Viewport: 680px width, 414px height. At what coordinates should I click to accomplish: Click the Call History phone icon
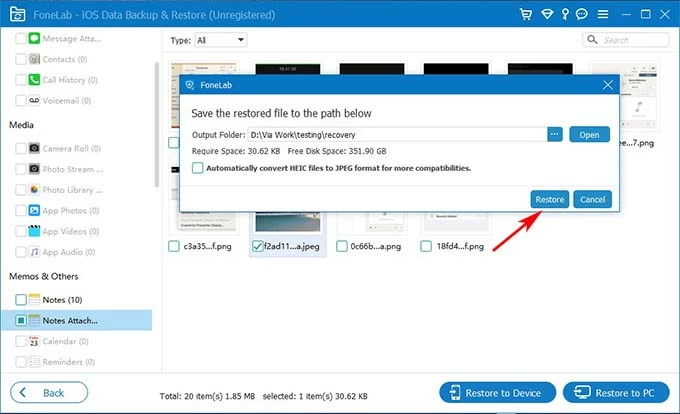(34, 80)
